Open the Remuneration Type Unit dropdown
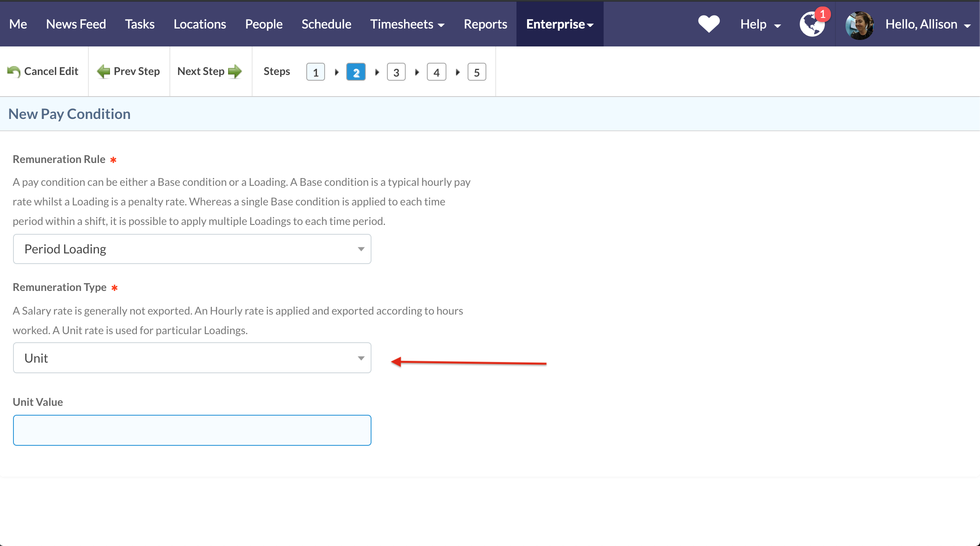The width and height of the screenshot is (980, 546). pyautogui.click(x=192, y=358)
